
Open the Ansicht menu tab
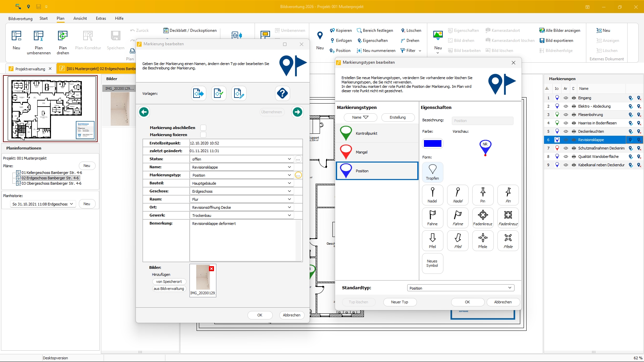click(x=80, y=18)
